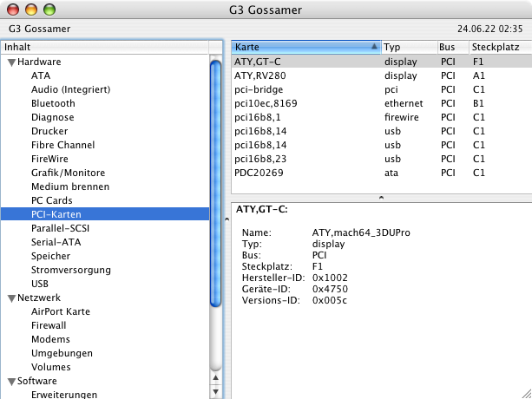Select Fibre Channel entry
The width and height of the screenshot is (532, 399).
point(62,145)
